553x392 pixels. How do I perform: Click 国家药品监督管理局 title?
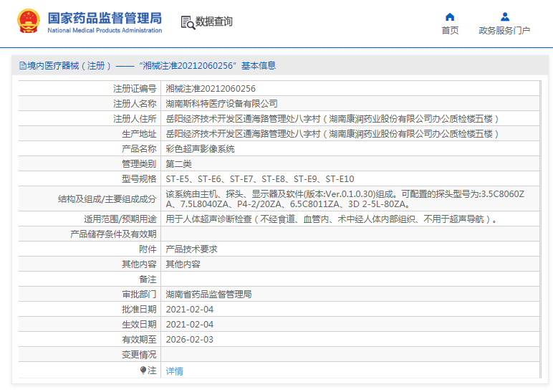coord(105,18)
